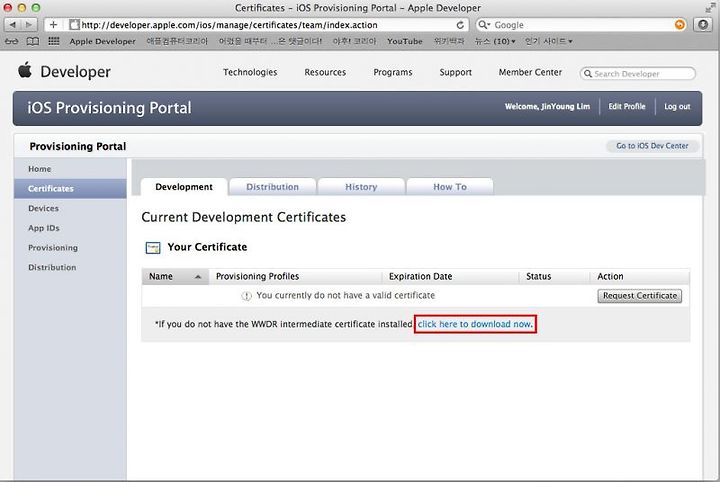
Task: Click the Request Certificate button
Action: [x=640, y=296]
